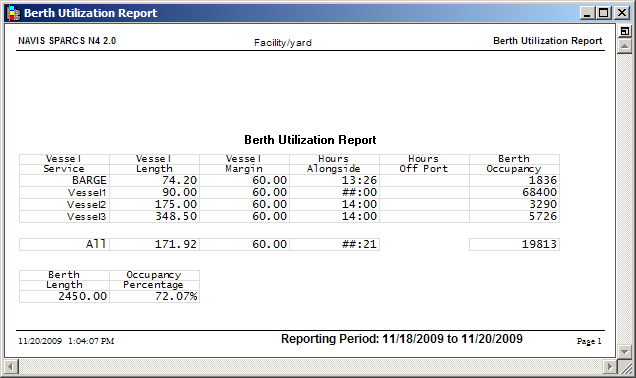This screenshot has width=636, height=378.
Task: Click Vessel1 hours alongside "##:00"
Action: coord(359,192)
